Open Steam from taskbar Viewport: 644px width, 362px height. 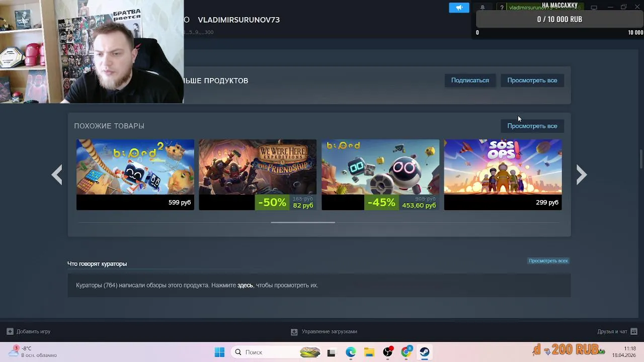(x=425, y=352)
